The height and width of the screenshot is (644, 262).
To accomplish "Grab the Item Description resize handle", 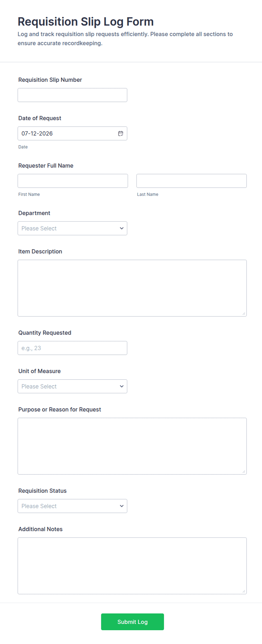I will click(x=244, y=313).
